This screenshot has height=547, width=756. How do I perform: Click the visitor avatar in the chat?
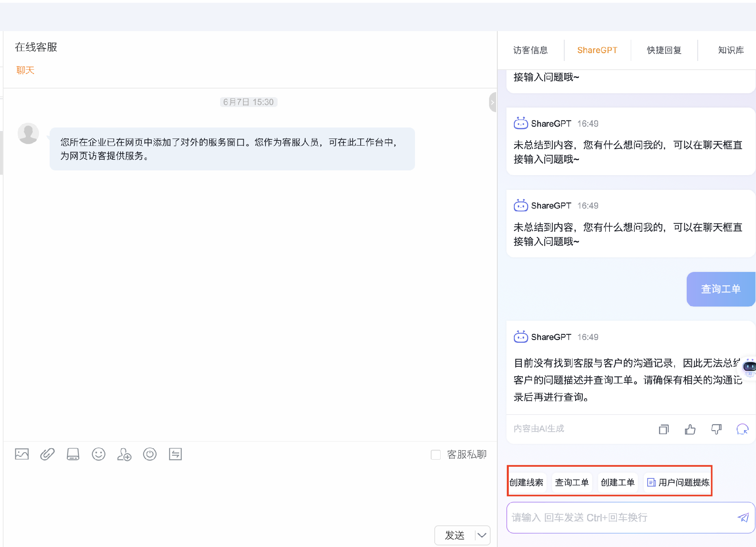click(28, 133)
